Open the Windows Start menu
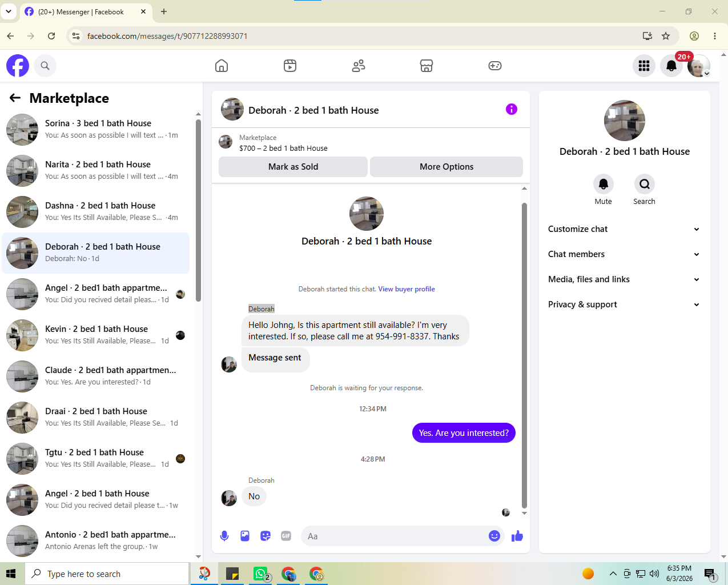 pyautogui.click(x=11, y=574)
